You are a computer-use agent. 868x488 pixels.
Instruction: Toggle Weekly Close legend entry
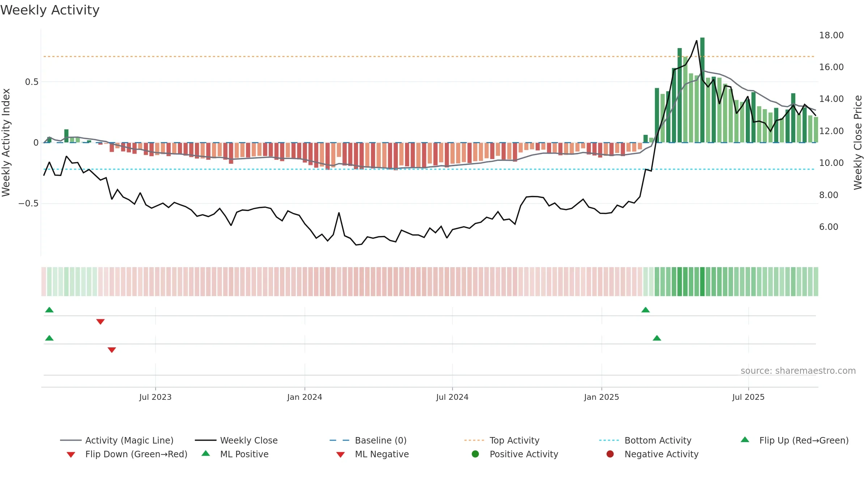click(x=236, y=440)
